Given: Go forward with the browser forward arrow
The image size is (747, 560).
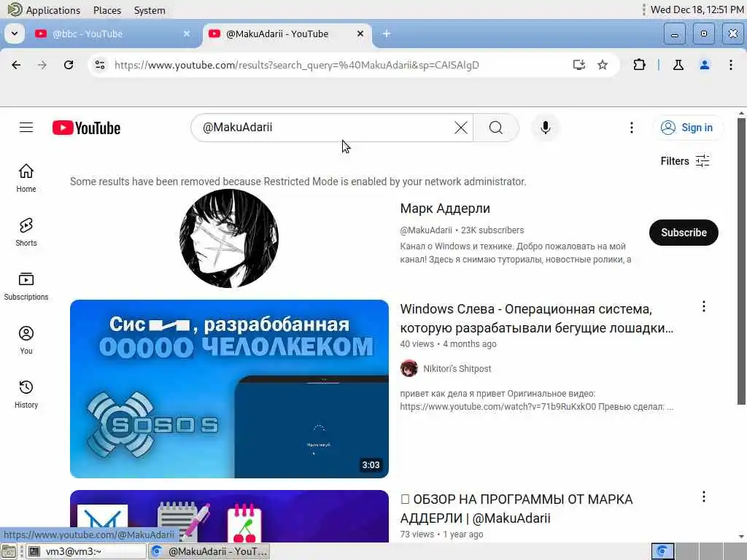Looking at the screenshot, I should (42, 65).
